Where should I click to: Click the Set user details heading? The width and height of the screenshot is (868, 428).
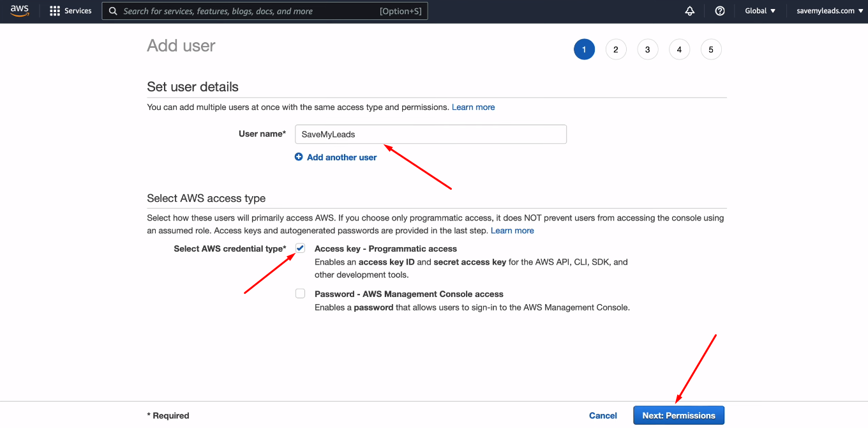pyautogui.click(x=193, y=87)
